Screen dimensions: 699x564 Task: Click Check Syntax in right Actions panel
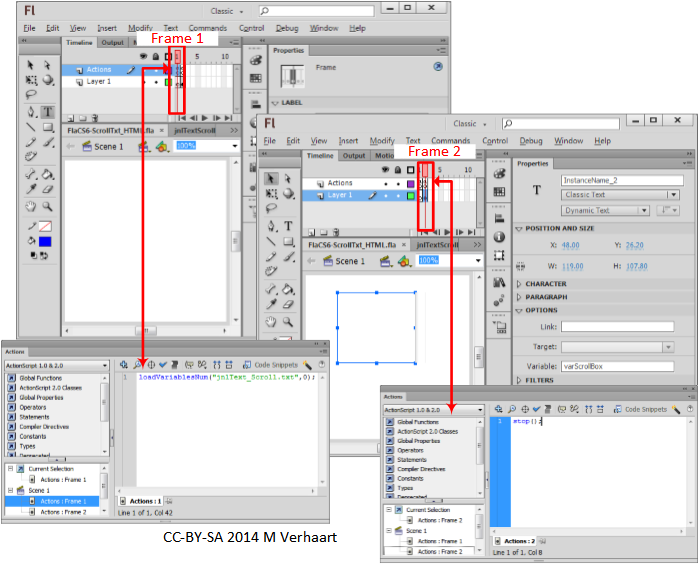pyautogui.click(x=537, y=409)
